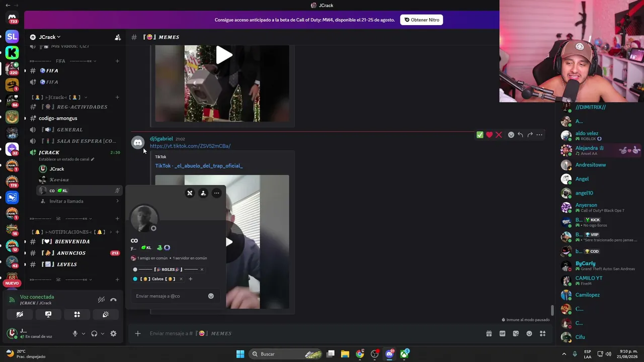The image size is (644, 362).
Task: Open the add reaction emoji picker
Action: [511, 135]
